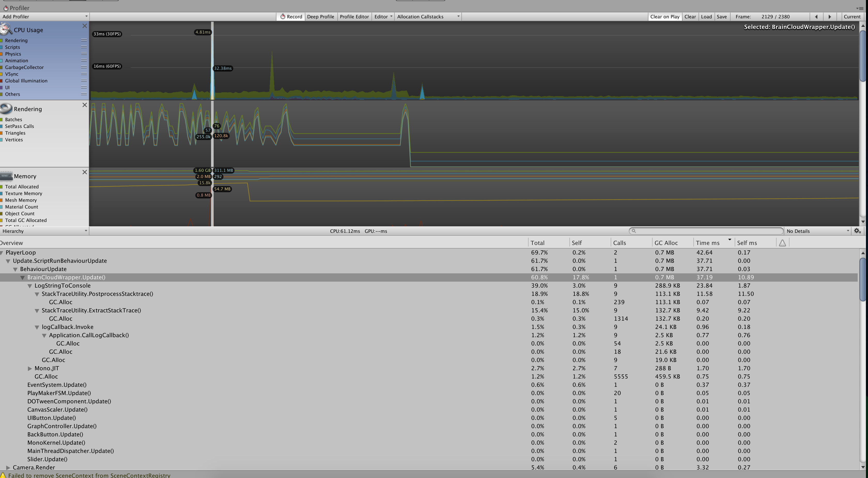Expand the Mono.JIT tree entry

tap(30, 368)
